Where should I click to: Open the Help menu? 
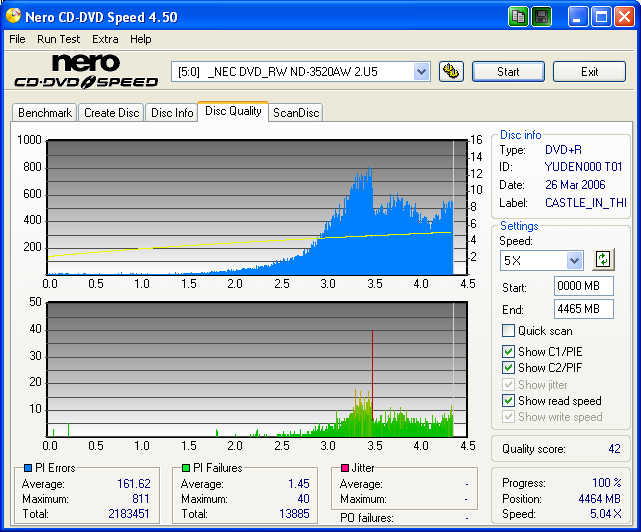(x=141, y=39)
